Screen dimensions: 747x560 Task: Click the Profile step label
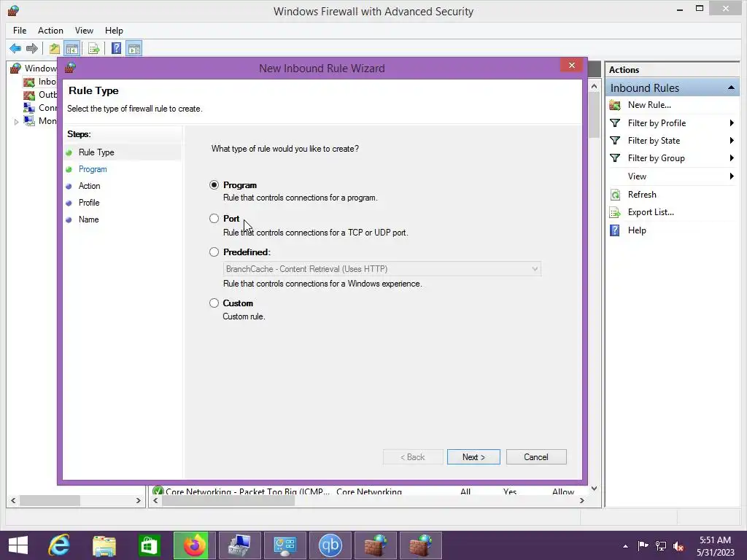click(x=89, y=203)
